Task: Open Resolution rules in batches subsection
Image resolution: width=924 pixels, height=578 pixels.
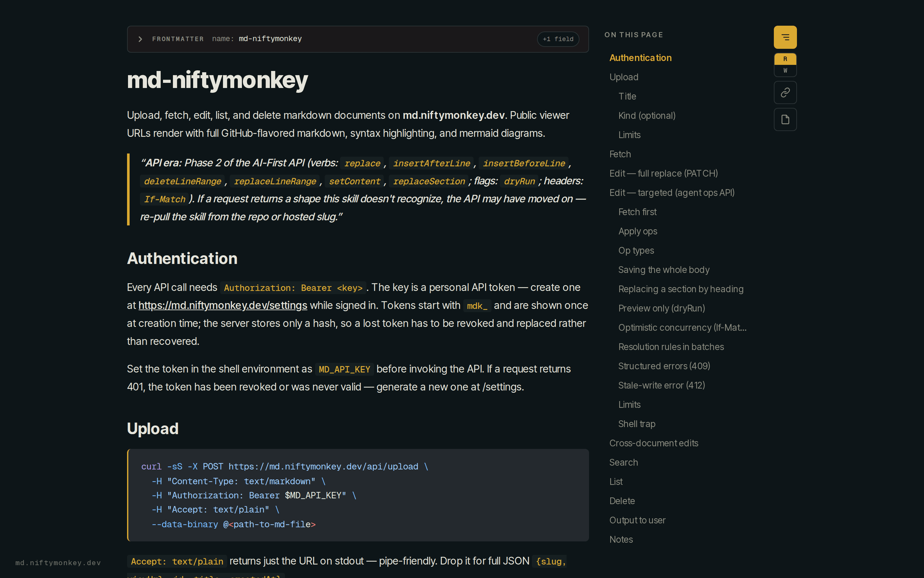Action: tap(671, 347)
